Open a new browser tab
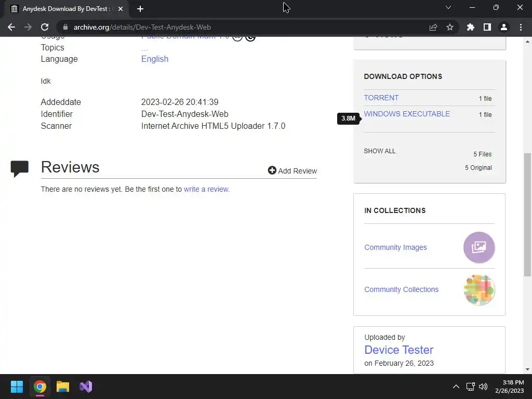532x399 pixels. point(140,9)
